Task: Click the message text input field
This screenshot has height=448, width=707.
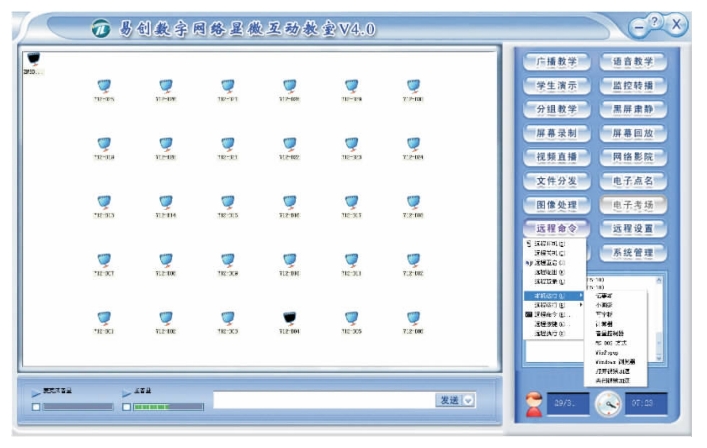Action: (321, 400)
